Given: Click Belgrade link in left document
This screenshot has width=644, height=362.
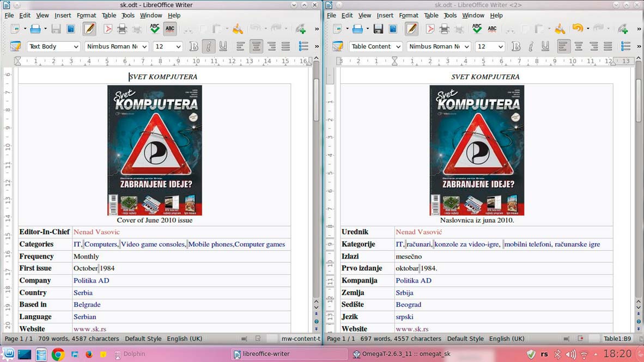Looking at the screenshot, I should pos(87,304).
